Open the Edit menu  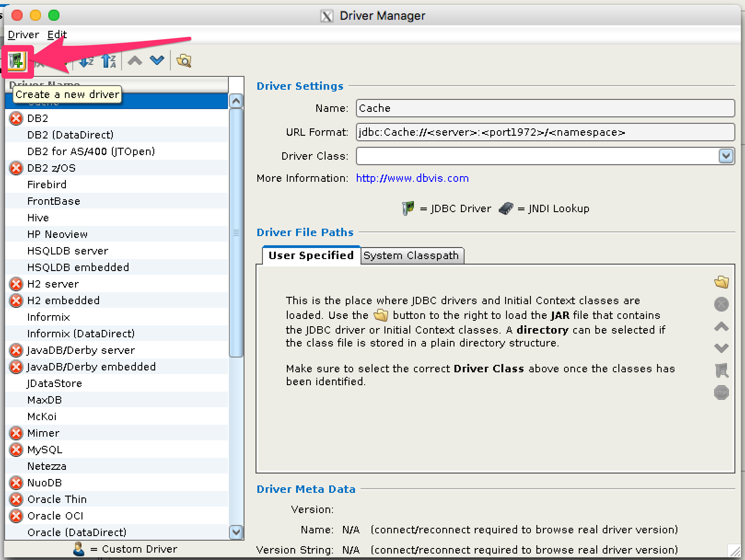pos(57,35)
